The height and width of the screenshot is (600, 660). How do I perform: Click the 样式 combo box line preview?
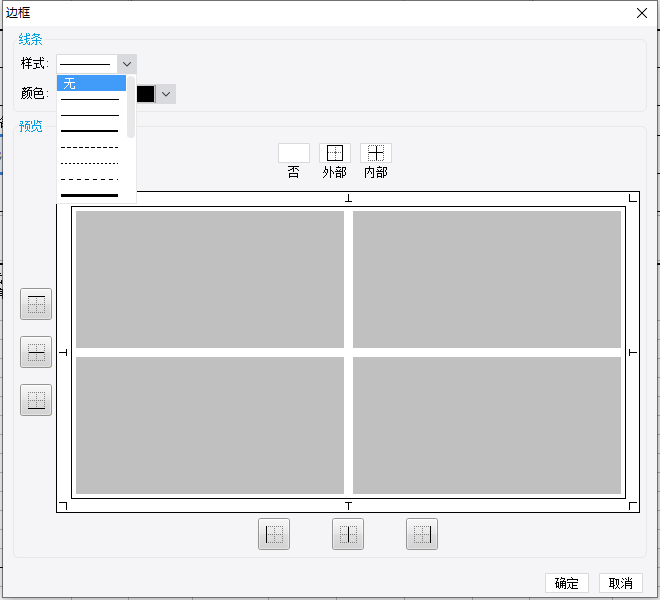[87, 64]
